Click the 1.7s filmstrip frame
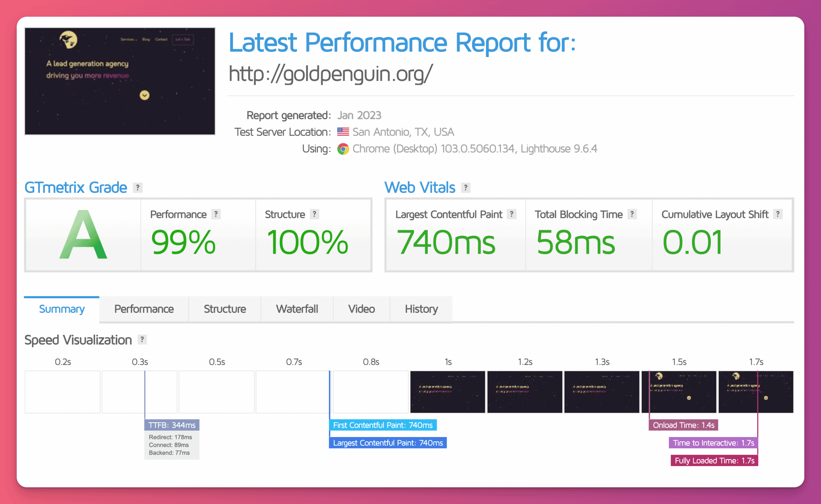Screen dimensions: 821x504 pyautogui.click(x=756, y=392)
